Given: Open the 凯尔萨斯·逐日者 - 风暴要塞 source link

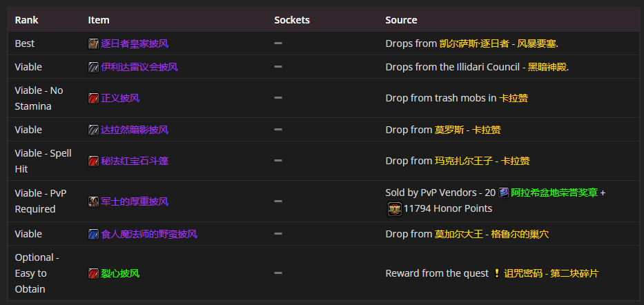Looking at the screenshot, I should (x=498, y=43).
